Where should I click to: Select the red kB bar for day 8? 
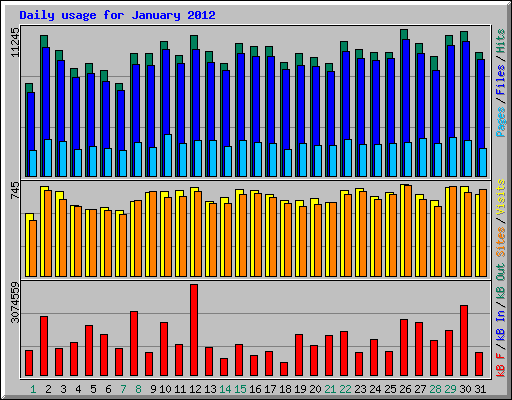[134, 344]
